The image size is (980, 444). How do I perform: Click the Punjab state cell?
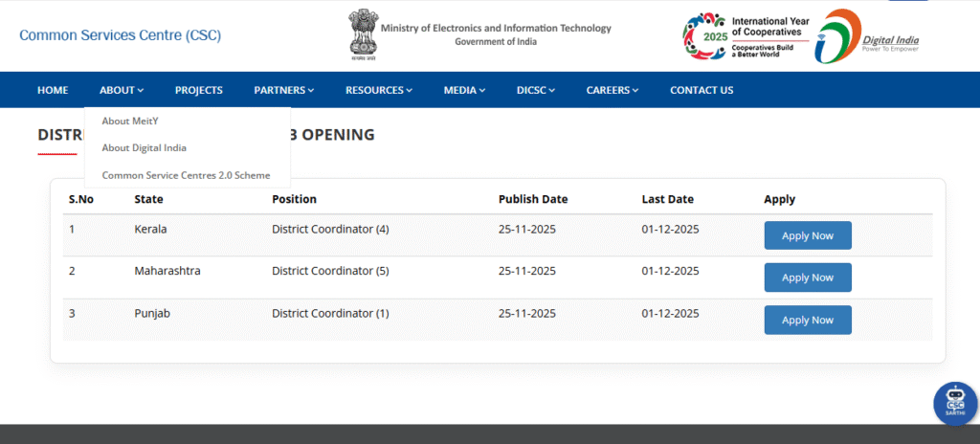pyautogui.click(x=152, y=314)
